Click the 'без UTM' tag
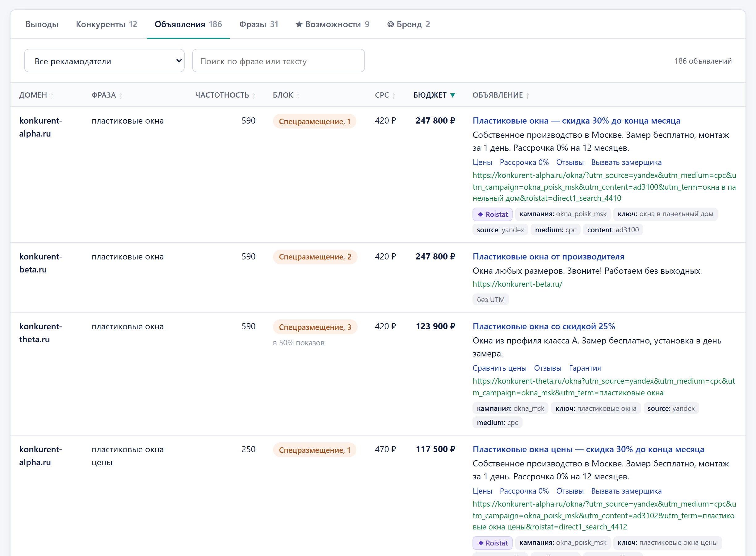This screenshot has height=556, width=756. tap(490, 300)
